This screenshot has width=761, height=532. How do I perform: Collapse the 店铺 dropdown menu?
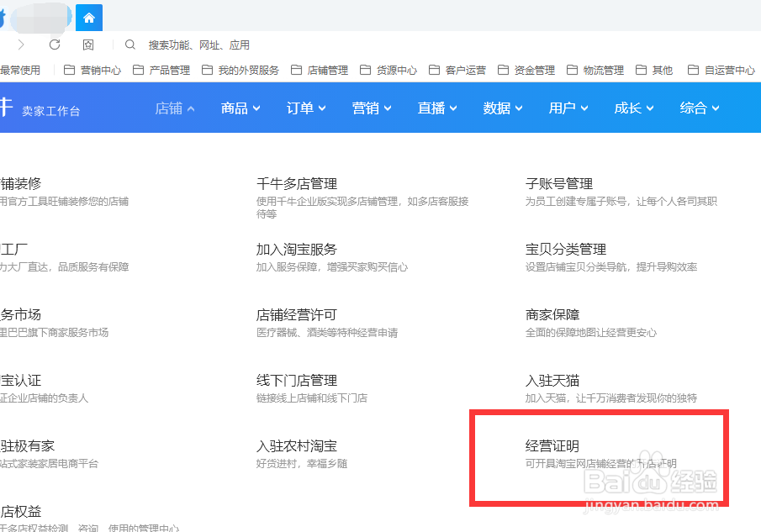(175, 108)
